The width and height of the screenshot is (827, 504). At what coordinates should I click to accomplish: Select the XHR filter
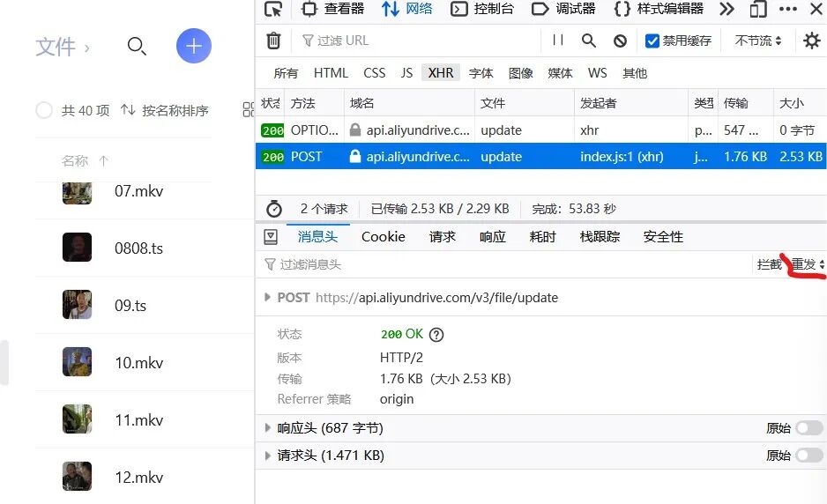[x=441, y=73]
